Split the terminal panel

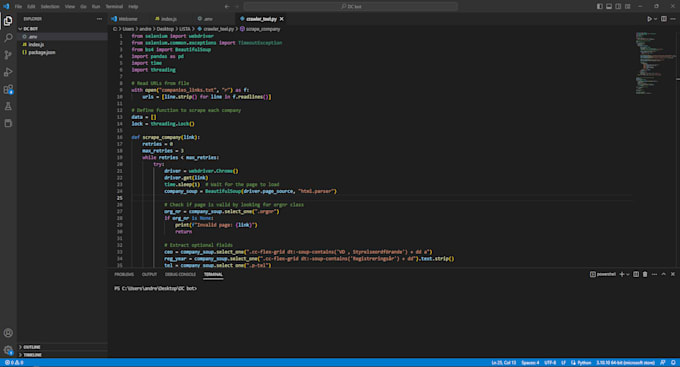tap(636, 274)
